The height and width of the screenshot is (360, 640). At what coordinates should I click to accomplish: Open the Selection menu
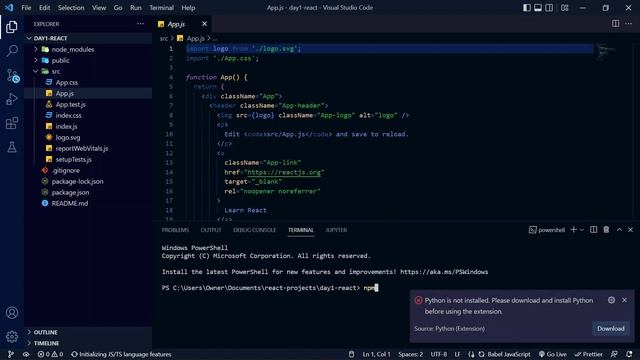click(x=71, y=8)
